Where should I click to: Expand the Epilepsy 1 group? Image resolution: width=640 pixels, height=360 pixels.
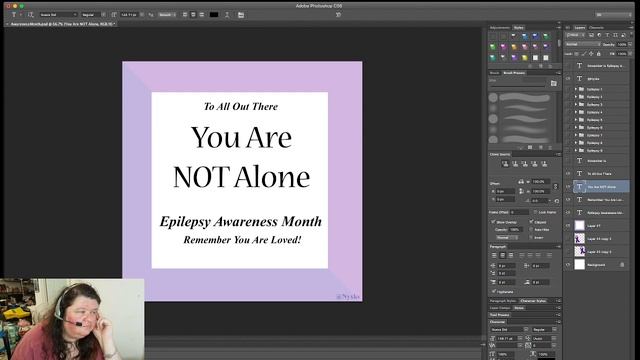576,89
